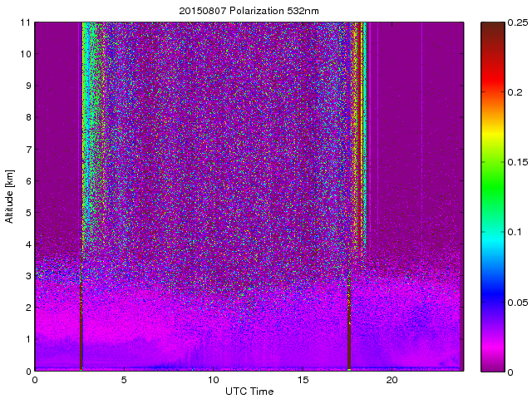Select the y-axis tick label 6

click(x=27, y=180)
